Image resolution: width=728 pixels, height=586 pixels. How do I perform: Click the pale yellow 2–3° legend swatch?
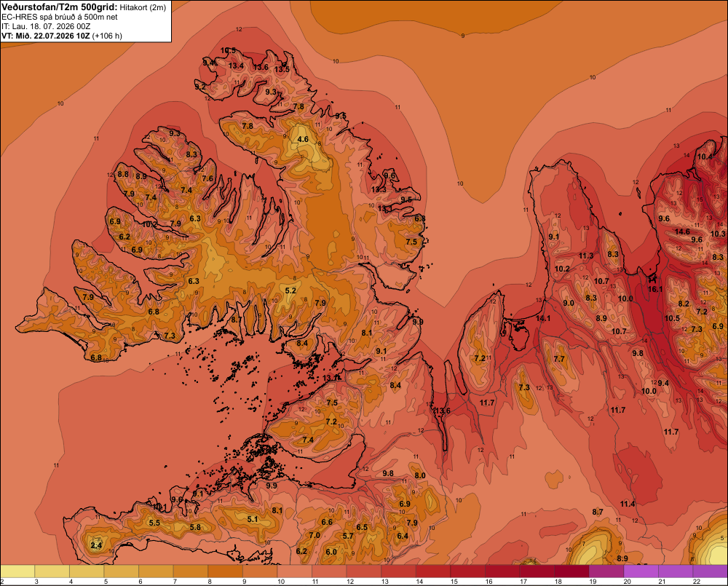pyautogui.click(x=17, y=571)
